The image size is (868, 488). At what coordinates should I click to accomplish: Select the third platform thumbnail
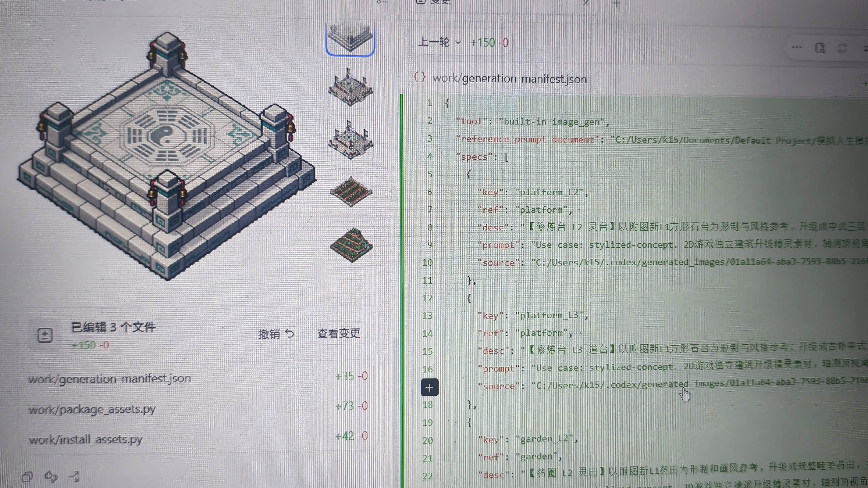(x=351, y=139)
